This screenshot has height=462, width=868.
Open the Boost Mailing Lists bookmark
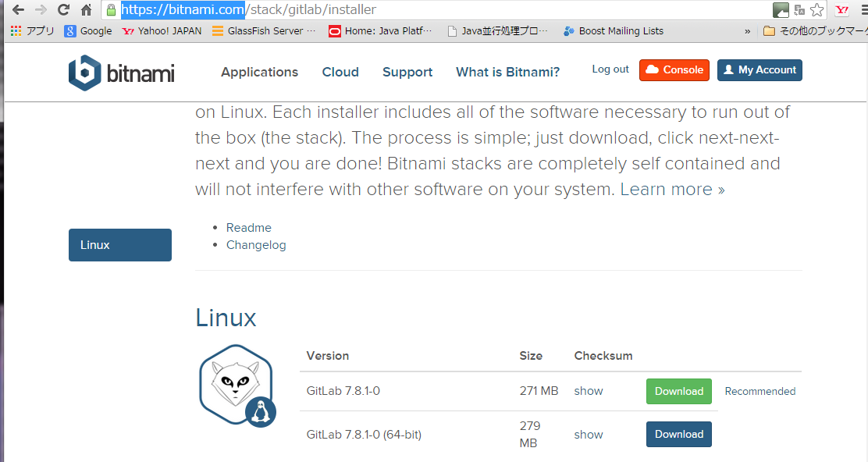click(x=614, y=31)
